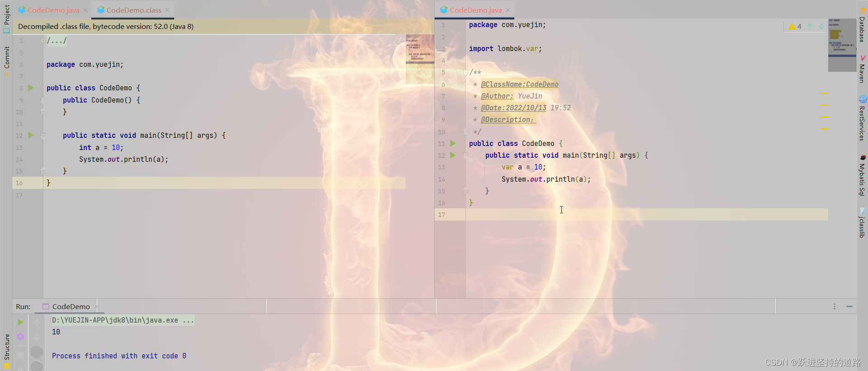868x371 pixels.
Task: Click the '10' console output line
Action: point(56,332)
